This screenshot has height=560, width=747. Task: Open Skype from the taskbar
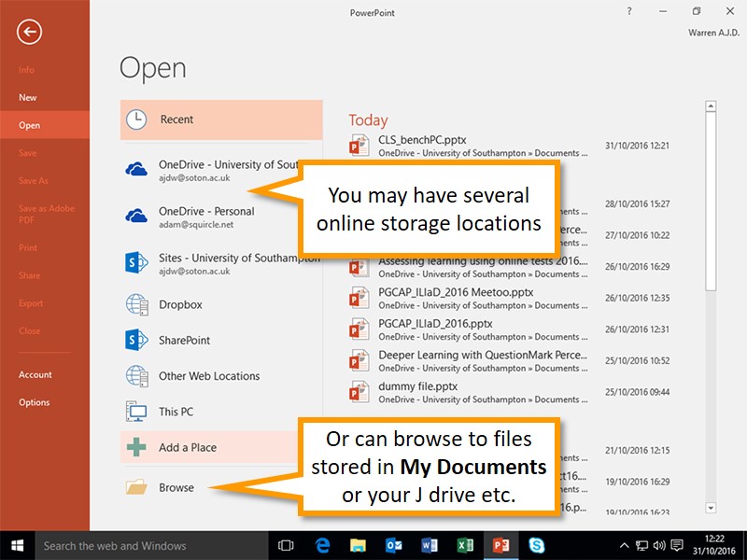(x=536, y=546)
